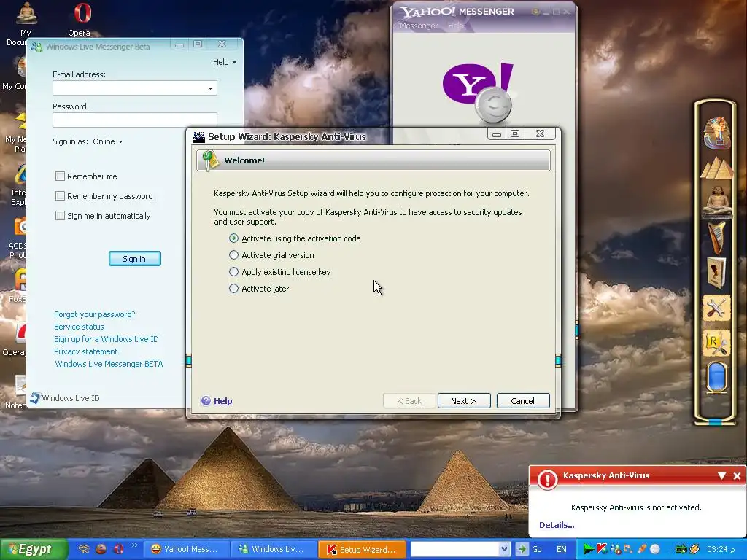
Task: Expand the Help dropdown in Windows Live Messenger
Action: (x=225, y=62)
